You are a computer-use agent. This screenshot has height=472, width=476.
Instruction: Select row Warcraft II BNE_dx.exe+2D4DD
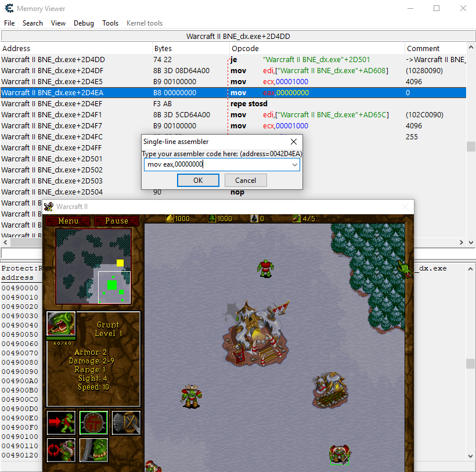click(233, 59)
